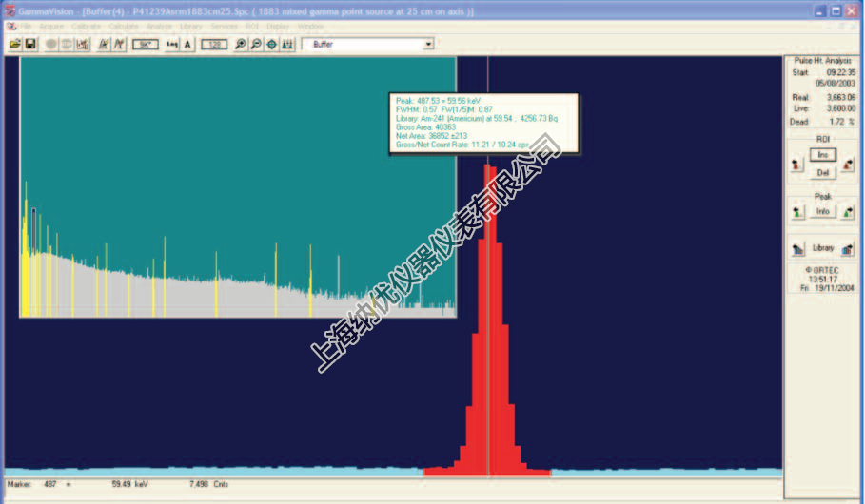Click the 59.49 keV marker energy readout
Screen dimensions: 865x504
click(129, 484)
